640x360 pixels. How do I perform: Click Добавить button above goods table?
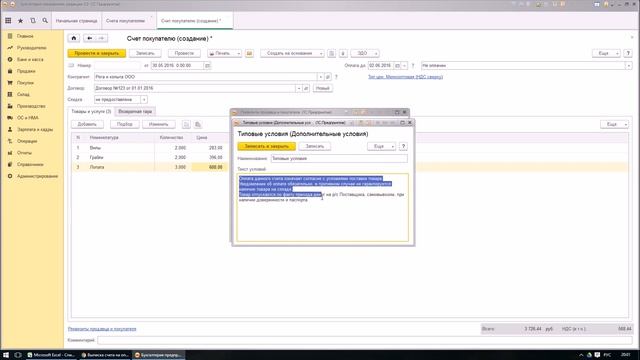click(x=87, y=124)
